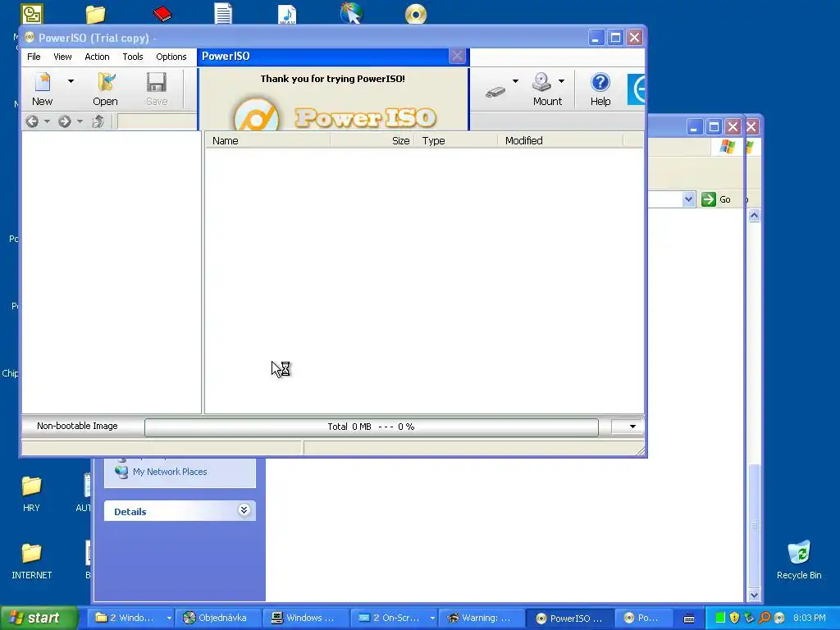Click the green square tray icon

[720, 618]
